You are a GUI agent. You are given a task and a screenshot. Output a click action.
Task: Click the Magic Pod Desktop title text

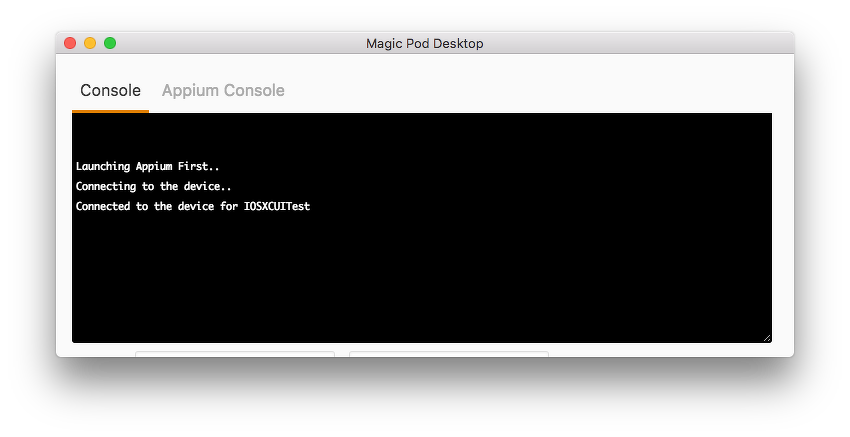tap(424, 43)
